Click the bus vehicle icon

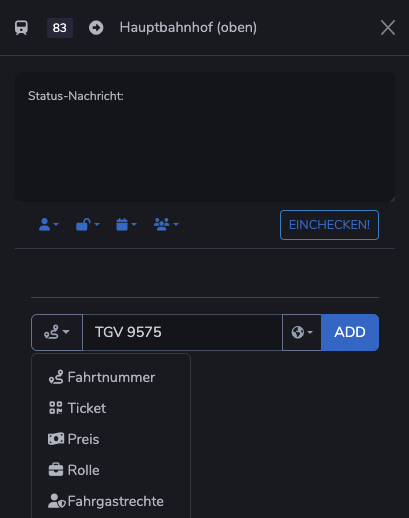[x=21, y=28]
